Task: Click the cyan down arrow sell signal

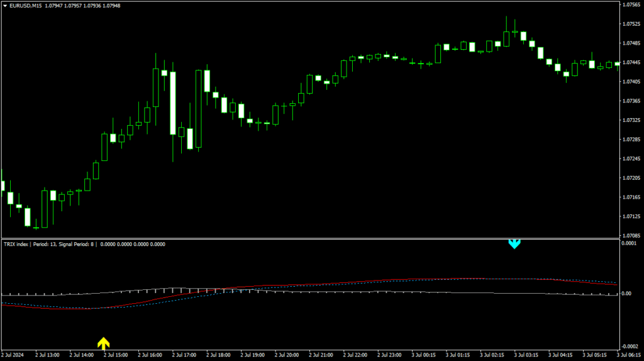Action: tap(514, 243)
